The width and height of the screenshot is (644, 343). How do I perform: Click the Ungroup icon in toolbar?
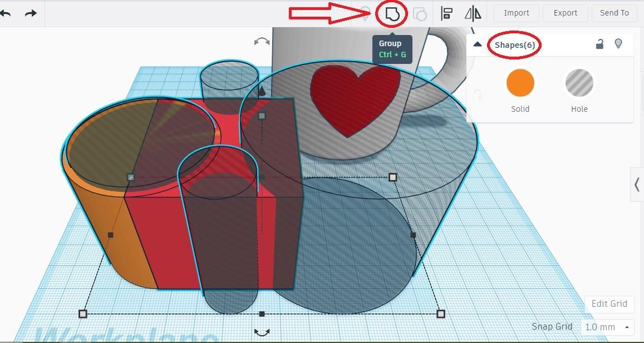pos(419,13)
